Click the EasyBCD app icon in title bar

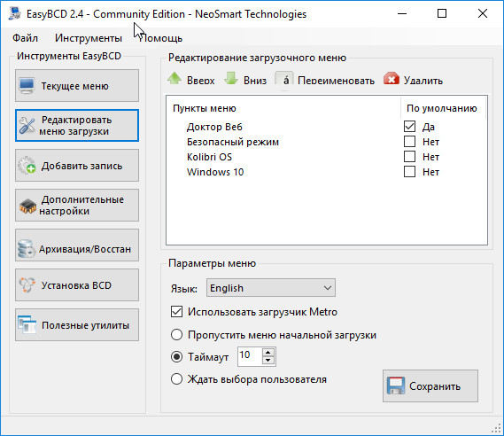click(x=14, y=13)
